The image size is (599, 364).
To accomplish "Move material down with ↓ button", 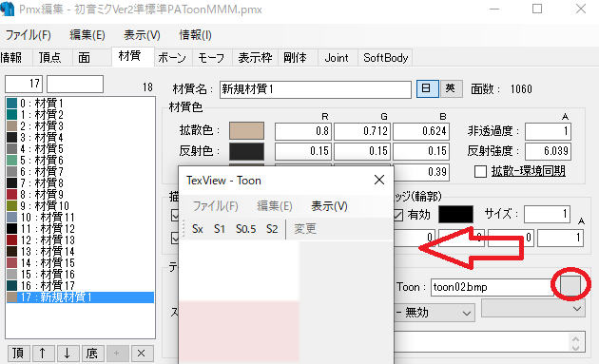I will [68, 354].
